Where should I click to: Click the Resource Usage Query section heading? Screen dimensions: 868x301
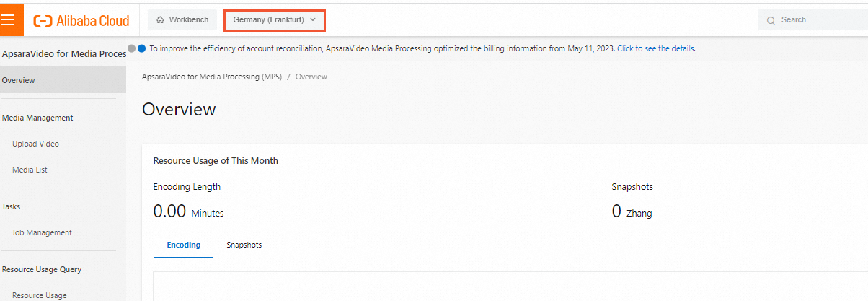coord(42,269)
